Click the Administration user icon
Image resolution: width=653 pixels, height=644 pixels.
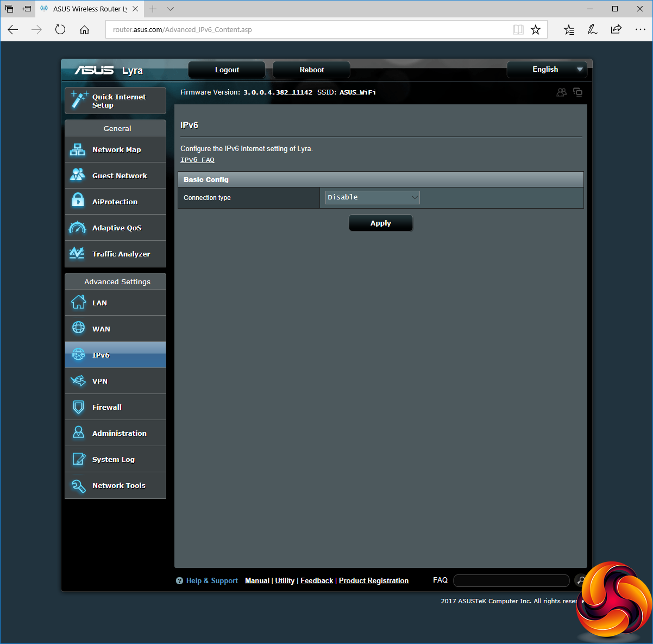point(78,433)
